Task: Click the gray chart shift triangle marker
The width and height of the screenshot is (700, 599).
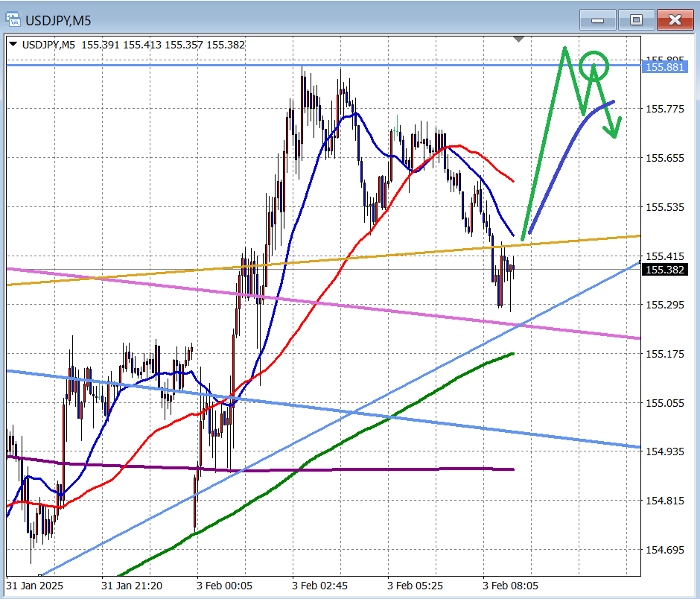Action: tap(519, 38)
